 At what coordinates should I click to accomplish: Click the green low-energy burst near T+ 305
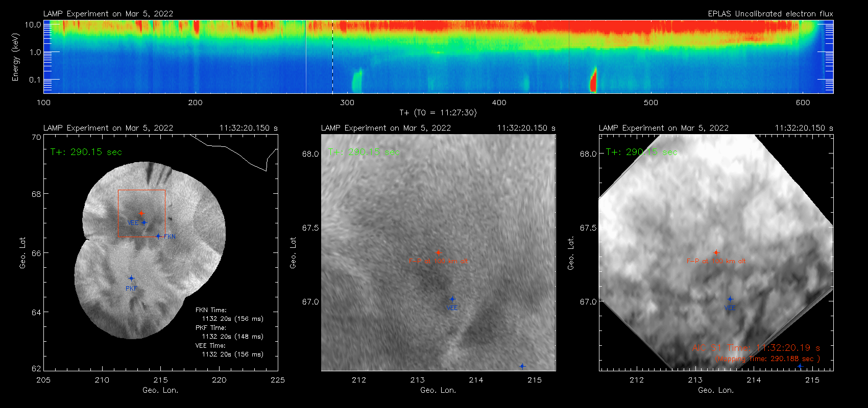point(357,81)
